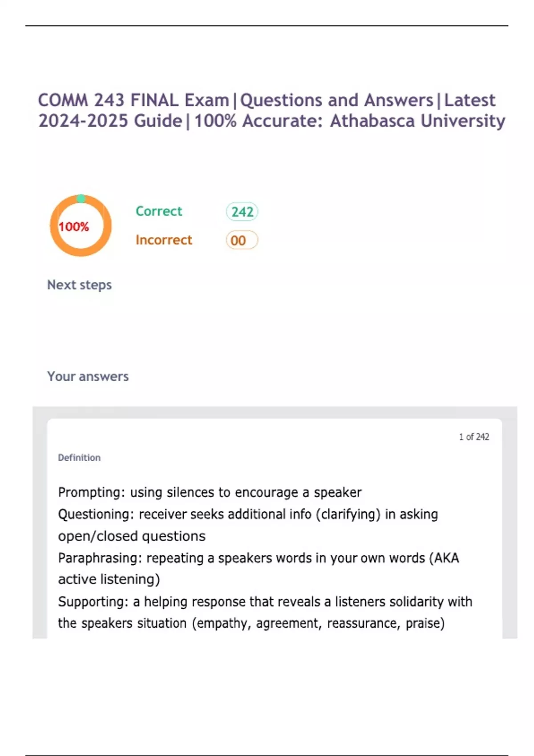This screenshot has width=534, height=756.
Task: Click the 1 of 242 card counter
Action: 474,437
